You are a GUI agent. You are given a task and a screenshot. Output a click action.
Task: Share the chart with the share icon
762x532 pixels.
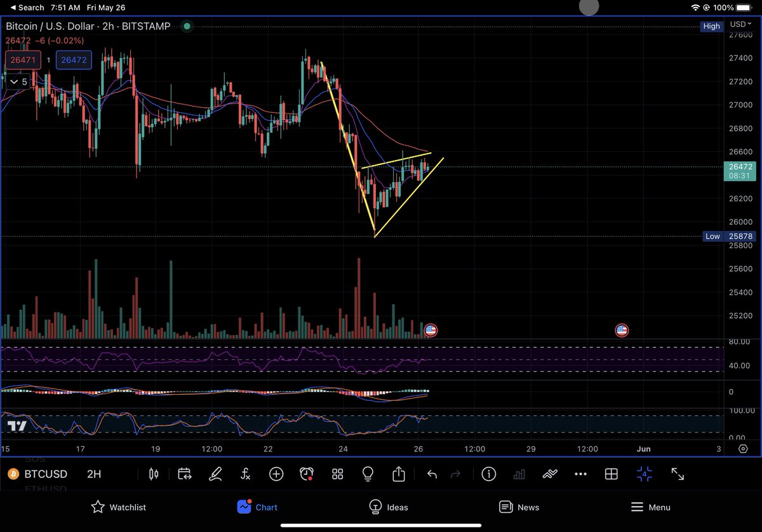pyautogui.click(x=398, y=474)
